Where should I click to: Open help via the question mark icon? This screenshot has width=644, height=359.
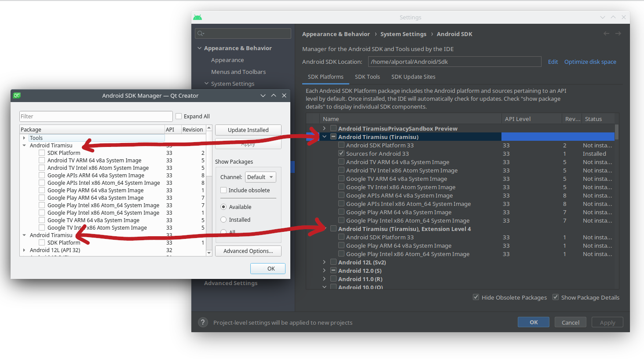click(203, 322)
